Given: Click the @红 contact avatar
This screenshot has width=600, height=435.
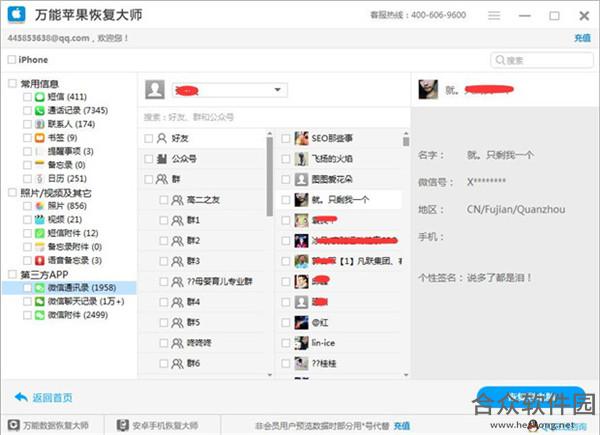Looking at the screenshot, I should 301,323.
